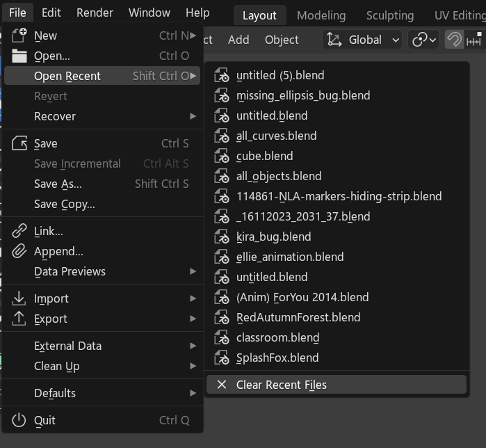The height and width of the screenshot is (448, 486).
Task: Expand the Clean Up submenu
Action: [x=102, y=366]
